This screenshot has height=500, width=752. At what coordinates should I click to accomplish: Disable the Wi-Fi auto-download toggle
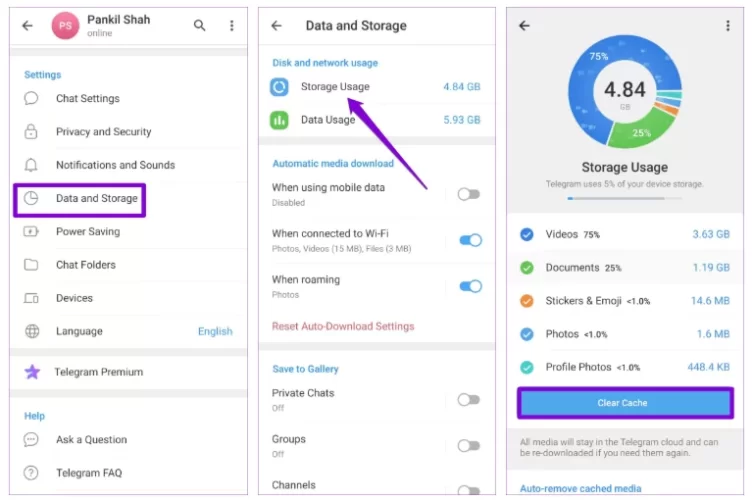click(469, 240)
